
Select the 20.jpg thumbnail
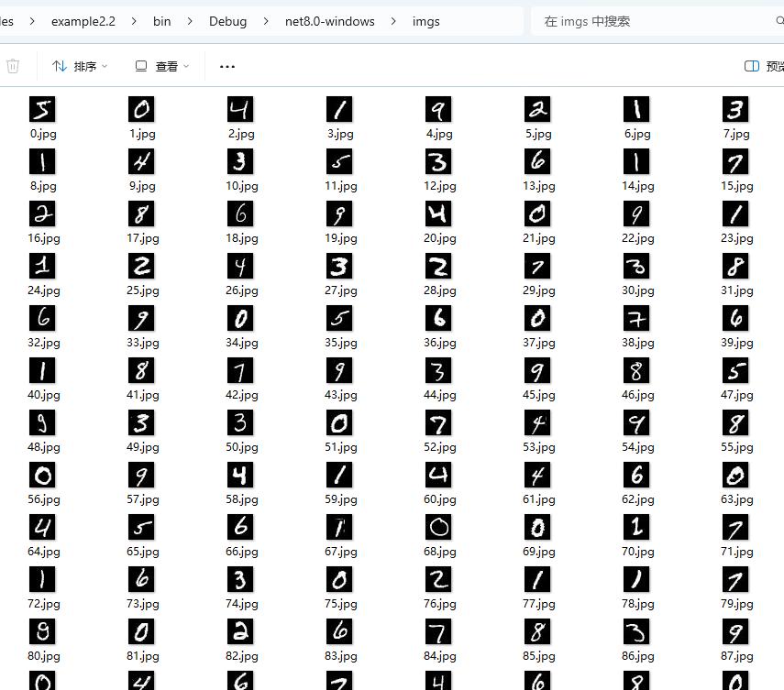pos(438,214)
